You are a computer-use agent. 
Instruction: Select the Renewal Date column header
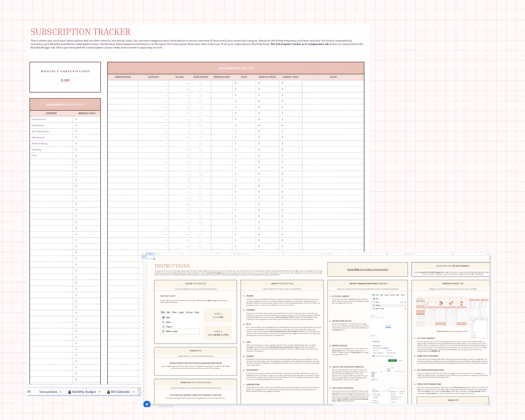pyautogui.click(x=222, y=77)
